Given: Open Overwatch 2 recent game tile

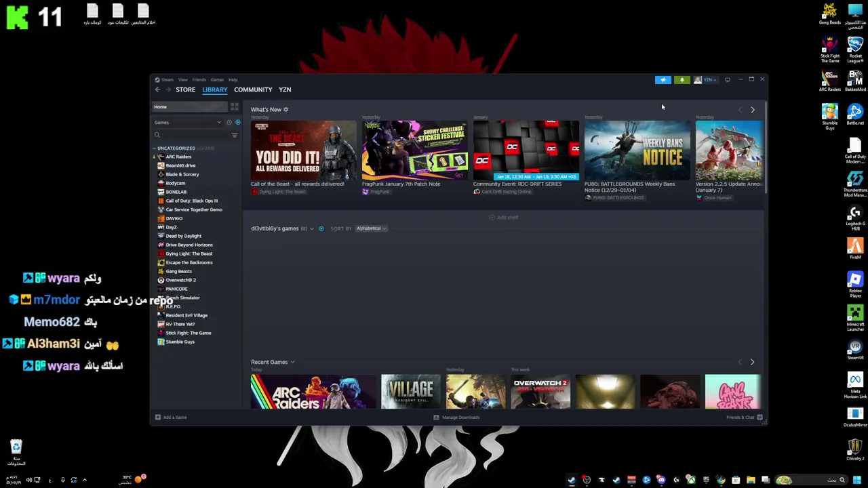Looking at the screenshot, I should (x=540, y=392).
